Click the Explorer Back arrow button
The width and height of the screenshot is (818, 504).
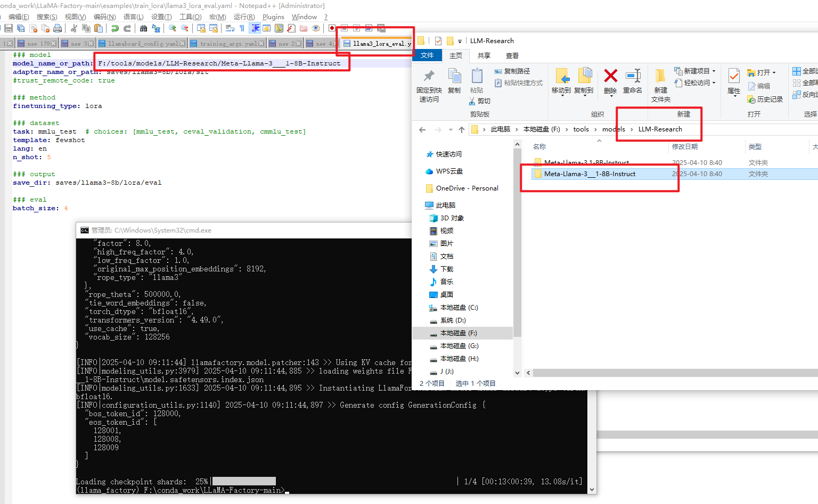tap(422, 129)
